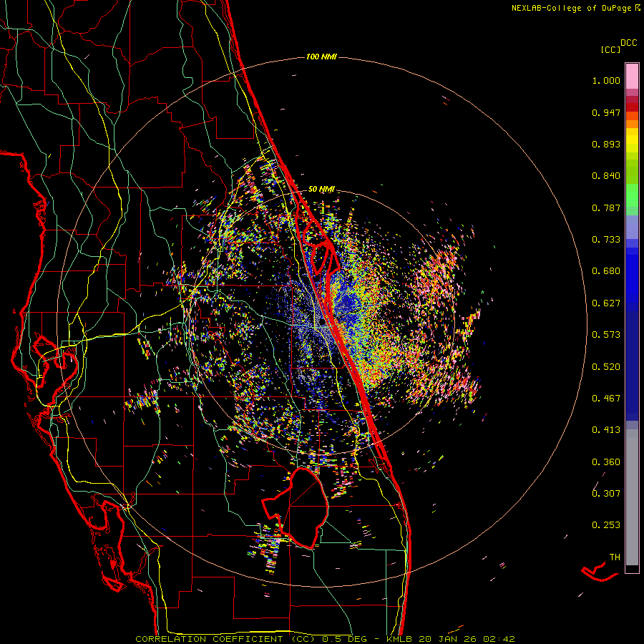Viewport: 644px width, 644px height.
Task: Pick the red color bar segment near 0.947
Action: [x=632, y=107]
